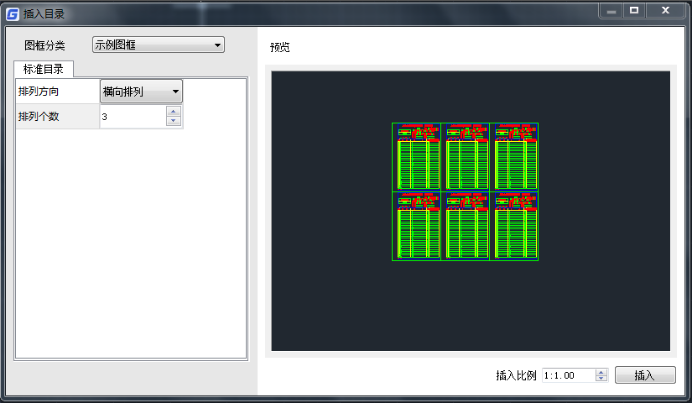693x403 pixels.
Task: Minimize the 插入目录 dialog window
Action: [x=611, y=11]
